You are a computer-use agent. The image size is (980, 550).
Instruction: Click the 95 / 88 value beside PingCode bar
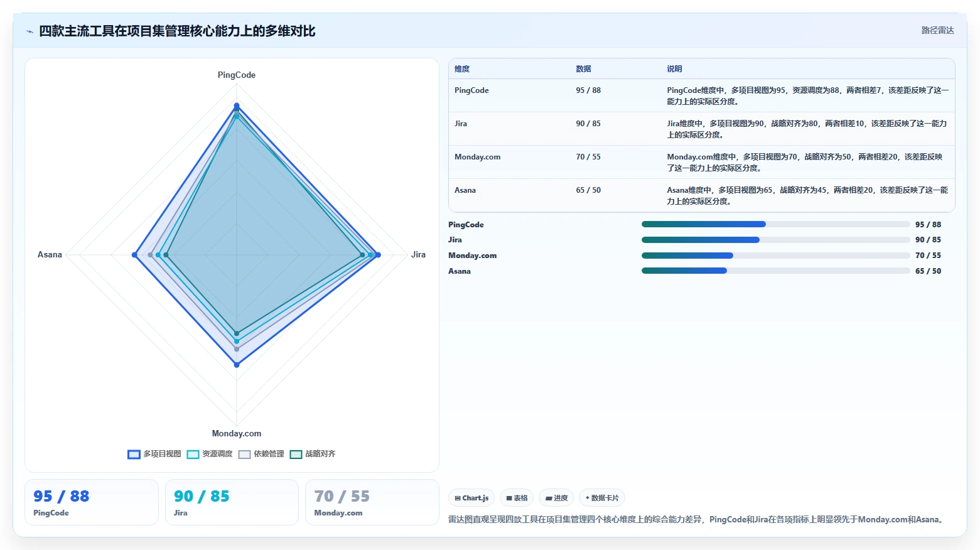[x=928, y=225]
